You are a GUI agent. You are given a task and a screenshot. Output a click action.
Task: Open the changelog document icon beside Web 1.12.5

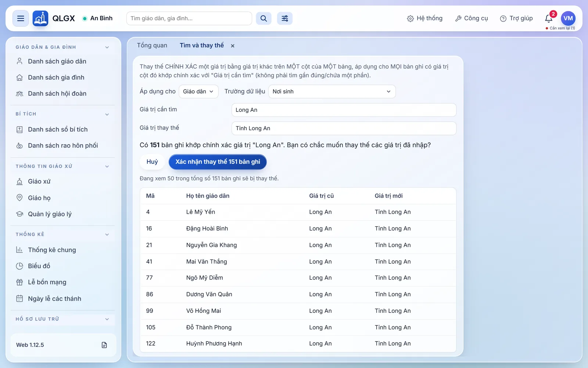(x=104, y=345)
